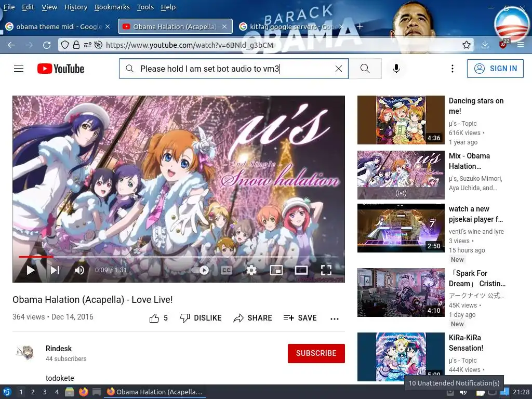Switch to workspace 2 in the taskbar

(33, 392)
